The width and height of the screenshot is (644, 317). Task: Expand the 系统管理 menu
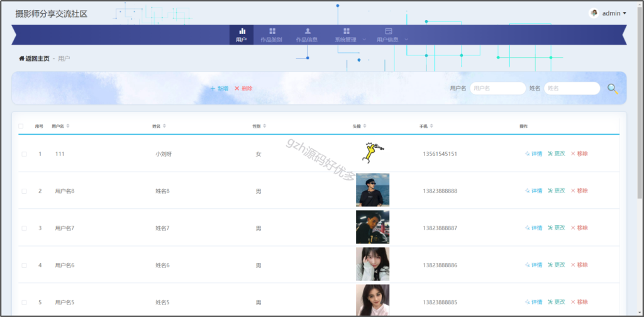350,35
